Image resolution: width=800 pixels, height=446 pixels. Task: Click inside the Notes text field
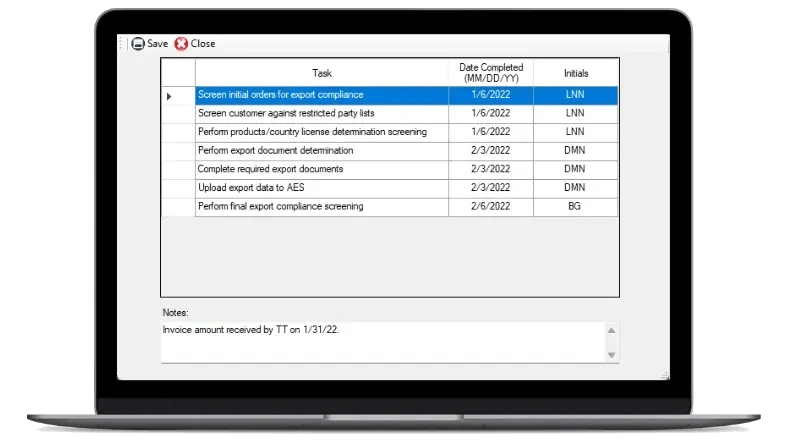(x=383, y=342)
